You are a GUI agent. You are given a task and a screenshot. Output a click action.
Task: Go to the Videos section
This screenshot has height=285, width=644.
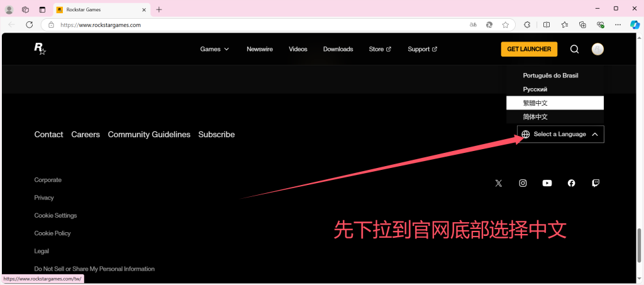297,49
